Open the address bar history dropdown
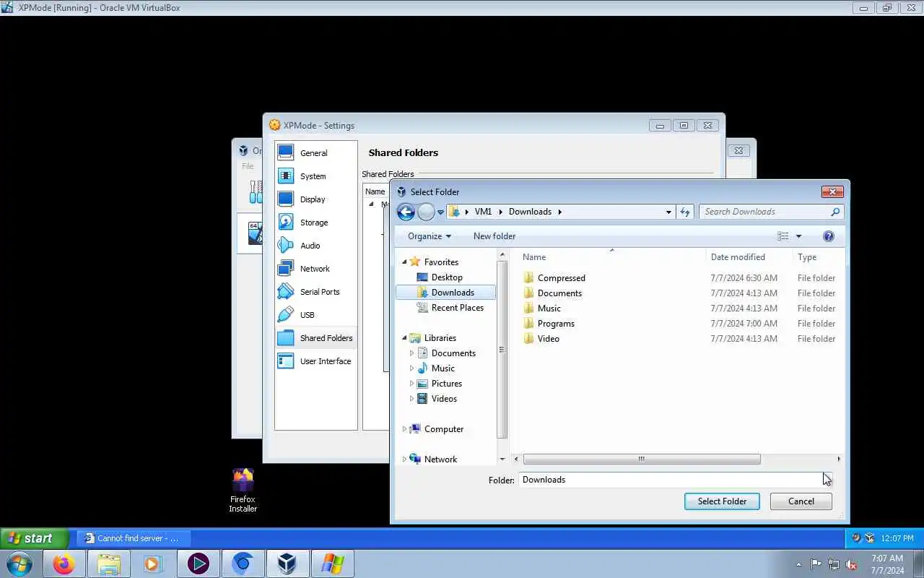This screenshot has height=578, width=924. tap(668, 212)
